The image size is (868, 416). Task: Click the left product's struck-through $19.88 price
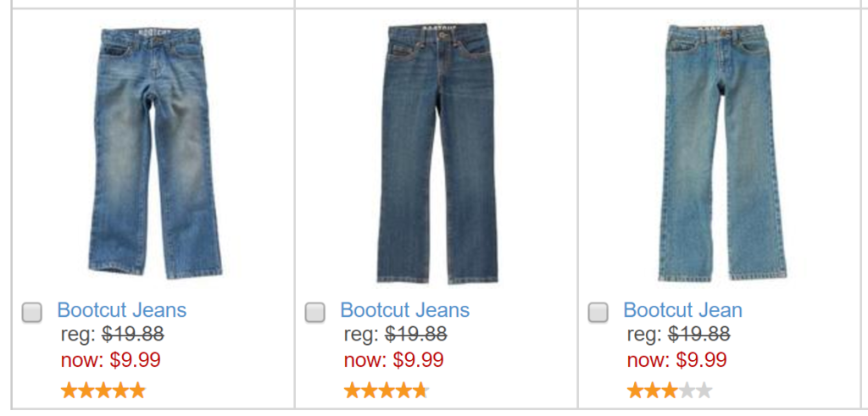[x=133, y=334]
